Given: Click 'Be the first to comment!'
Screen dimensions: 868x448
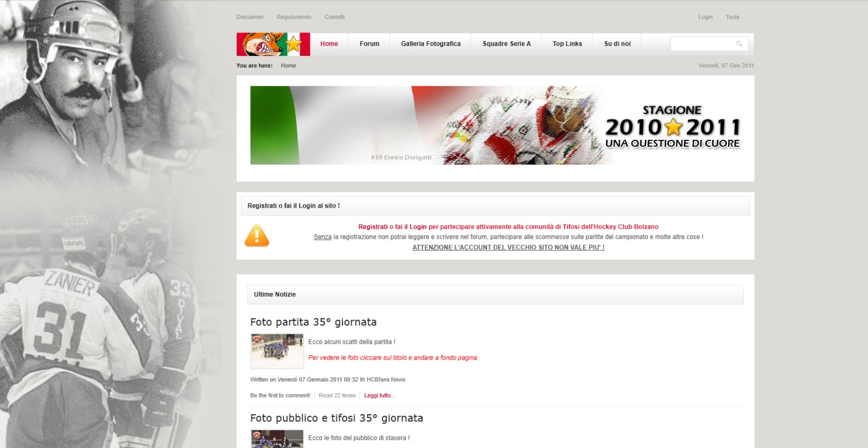Looking at the screenshot, I should tap(280, 395).
